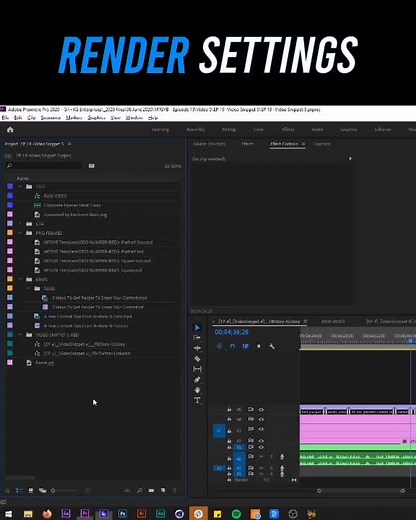Open Spotify from the taskbar
The height and width of the screenshot is (520, 416).
pos(236,514)
